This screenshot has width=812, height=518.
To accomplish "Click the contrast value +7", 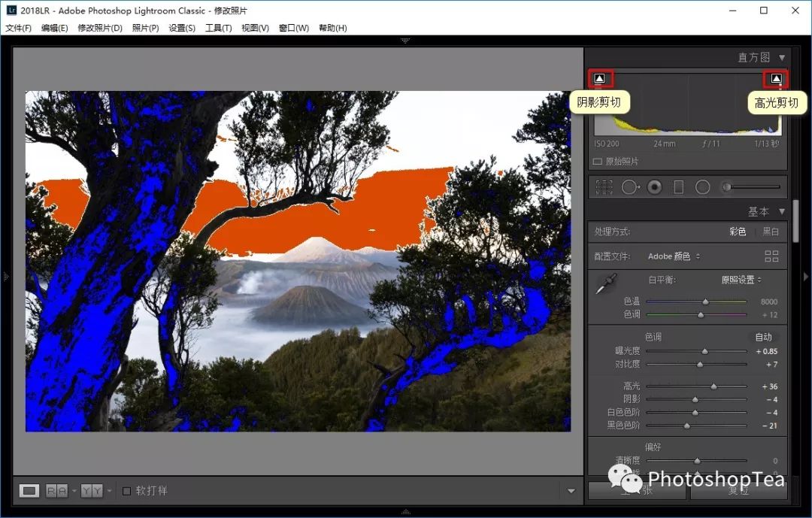I will (x=771, y=365).
